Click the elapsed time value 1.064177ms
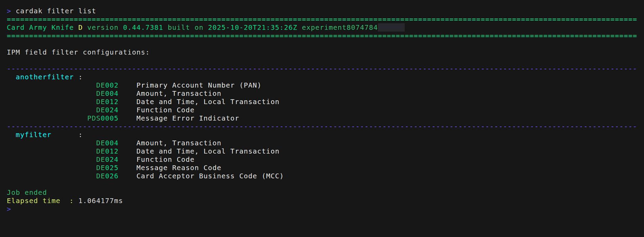 pyautogui.click(x=100, y=201)
